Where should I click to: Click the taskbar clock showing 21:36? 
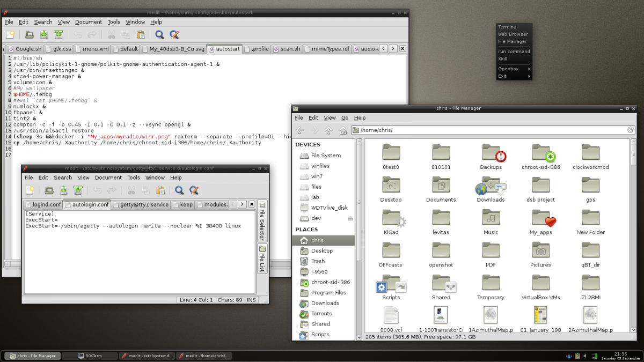pos(620,355)
